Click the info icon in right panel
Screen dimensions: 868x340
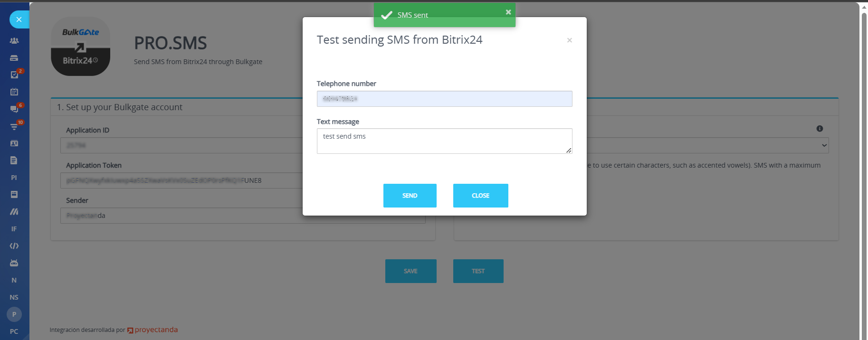coord(820,129)
